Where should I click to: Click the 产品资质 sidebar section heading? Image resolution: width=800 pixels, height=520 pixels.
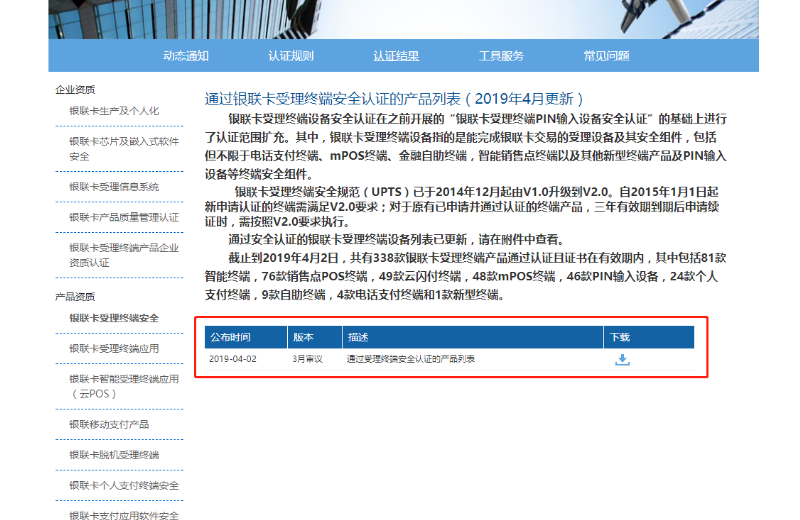click(x=75, y=296)
